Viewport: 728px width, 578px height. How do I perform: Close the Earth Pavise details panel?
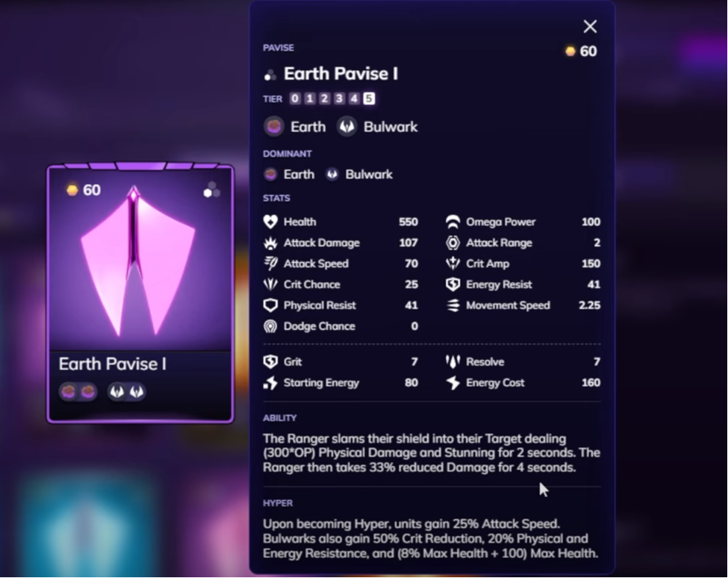tap(590, 27)
